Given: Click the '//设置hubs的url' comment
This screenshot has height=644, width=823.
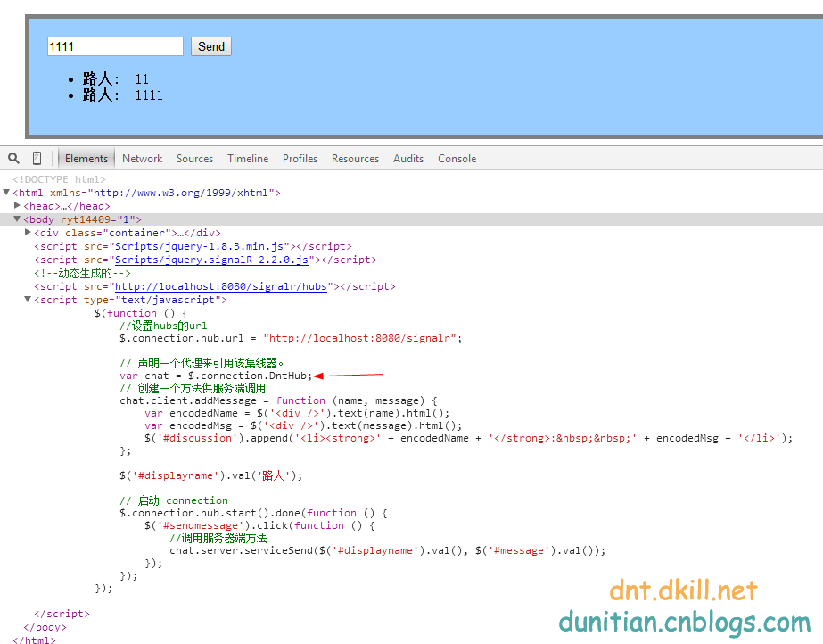Looking at the screenshot, I should (163, 326).
